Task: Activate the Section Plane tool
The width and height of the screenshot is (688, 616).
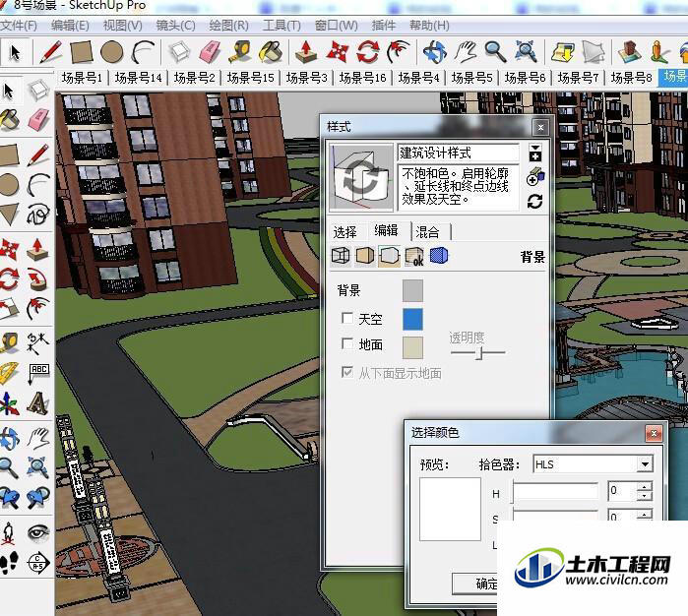Action: 38,562
